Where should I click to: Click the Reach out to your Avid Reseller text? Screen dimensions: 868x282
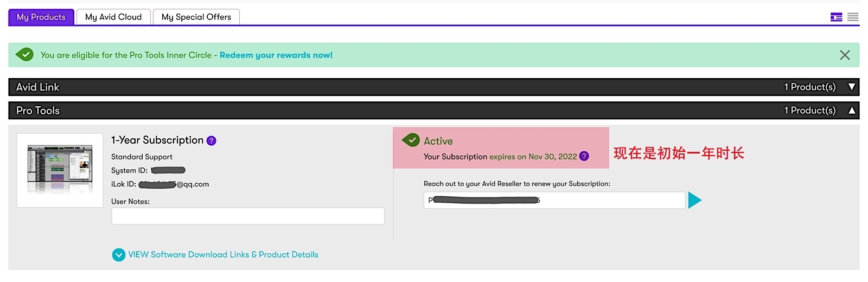tap(517, 184)
